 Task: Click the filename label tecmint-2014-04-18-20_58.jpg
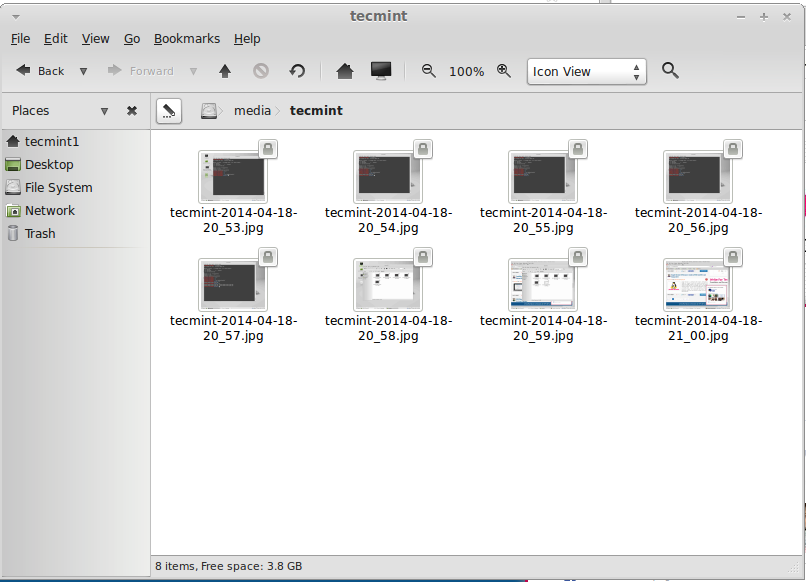point(389,328)
